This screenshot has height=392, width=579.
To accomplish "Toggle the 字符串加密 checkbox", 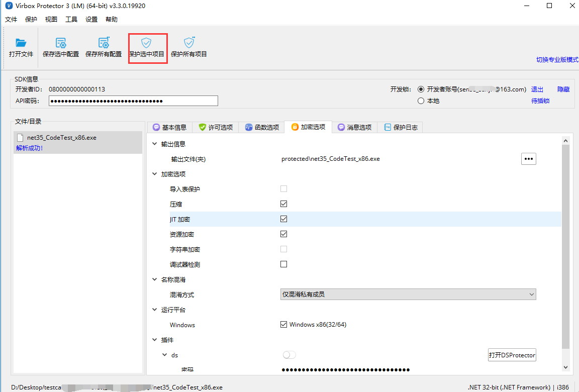I will click(x=283, y=249).
